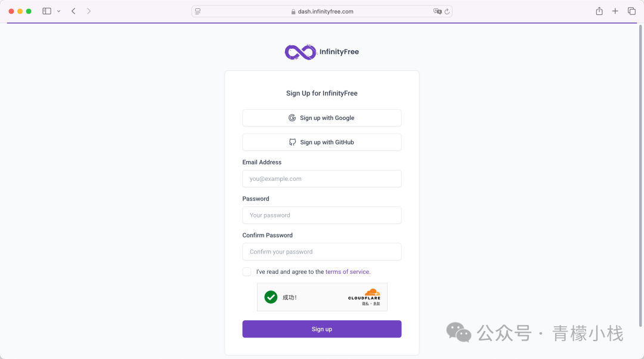Focus the Email Address field
644x359 pixels.
(322, 179)
